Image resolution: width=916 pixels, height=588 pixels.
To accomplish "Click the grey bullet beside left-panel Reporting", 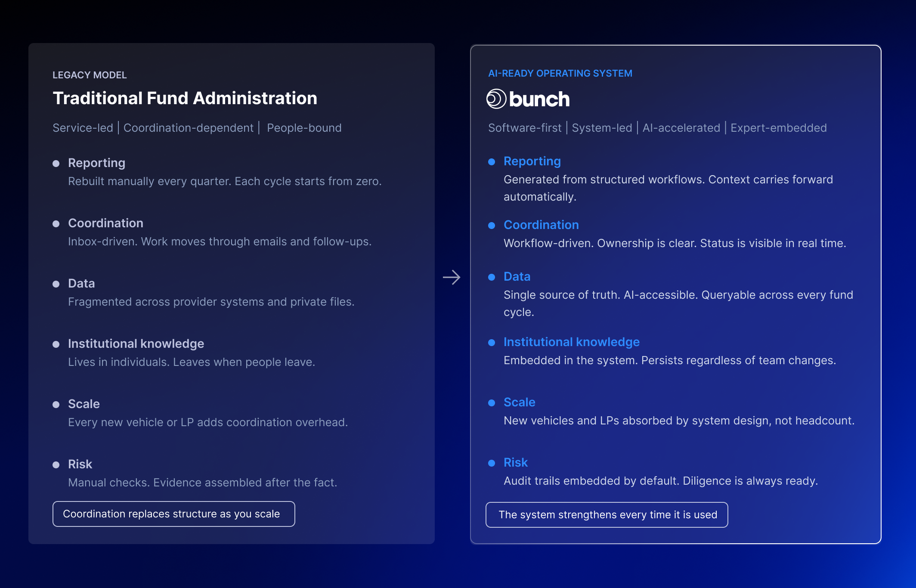I will [x=56, y=164].
